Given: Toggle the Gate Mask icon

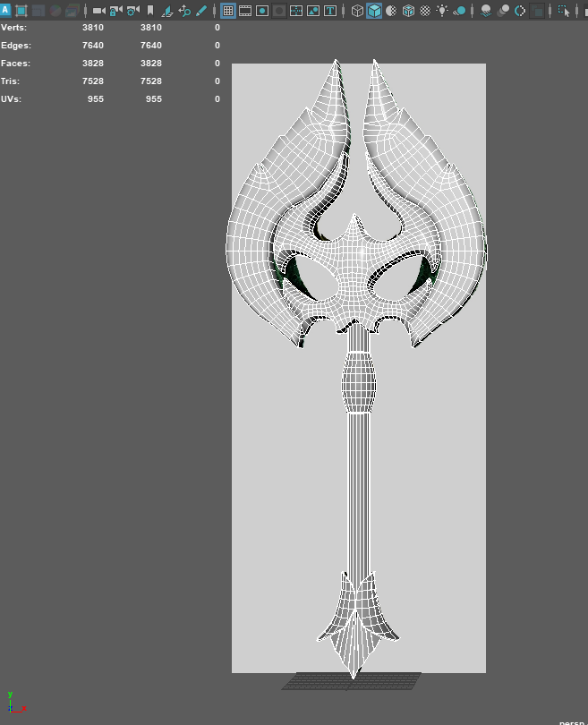Looking at the screenshot, I should tap(279, 11).
